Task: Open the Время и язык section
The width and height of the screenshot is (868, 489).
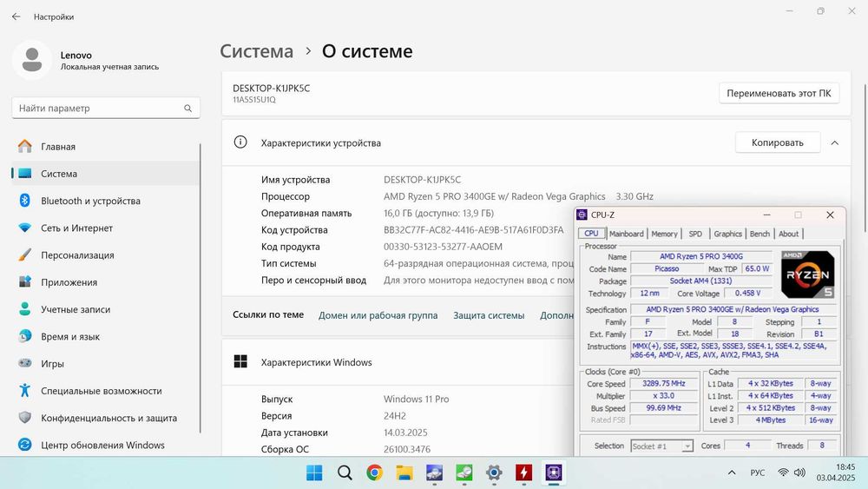Action: [x=105, y=337]
